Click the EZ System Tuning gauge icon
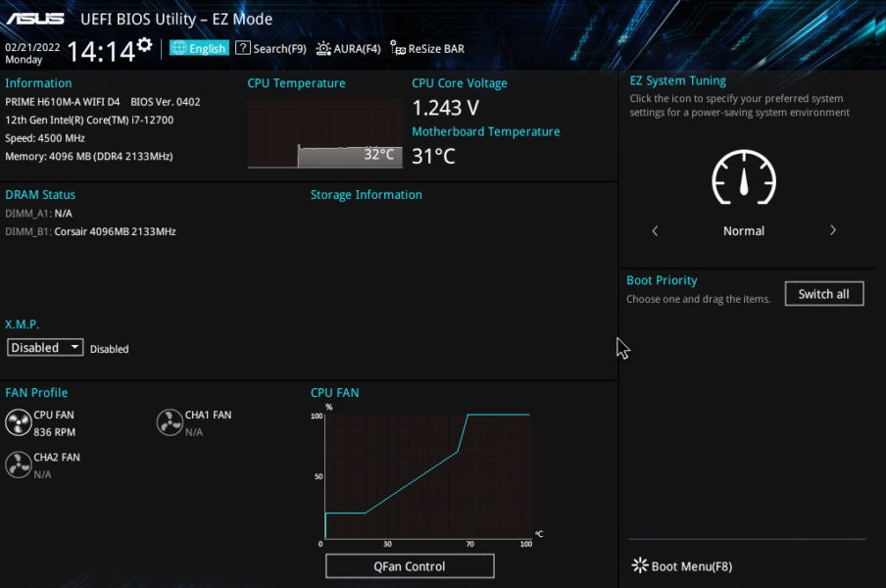This screenshot has height=588, width=886. pos(744,177)
